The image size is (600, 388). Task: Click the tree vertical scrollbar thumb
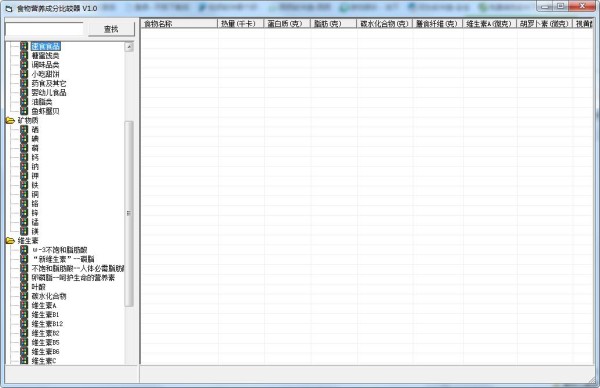click(129, 214)
